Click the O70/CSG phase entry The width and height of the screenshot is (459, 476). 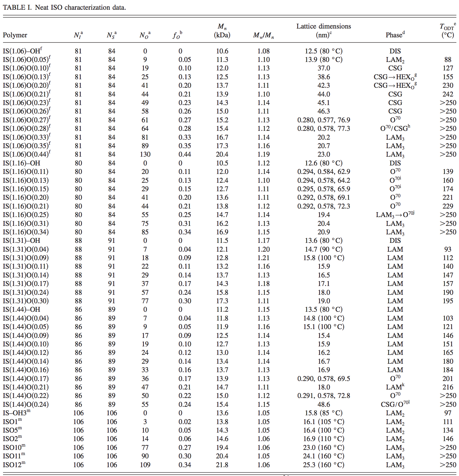click(395, 128)
